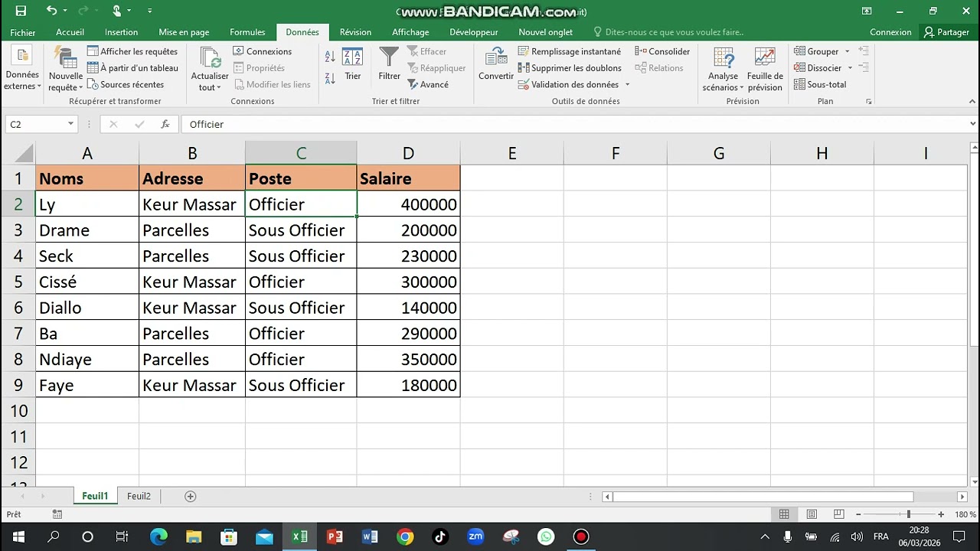The height and width of the screenshot is (551, 980).
Task: Click Consolider tool
Action: pos(663,51)
